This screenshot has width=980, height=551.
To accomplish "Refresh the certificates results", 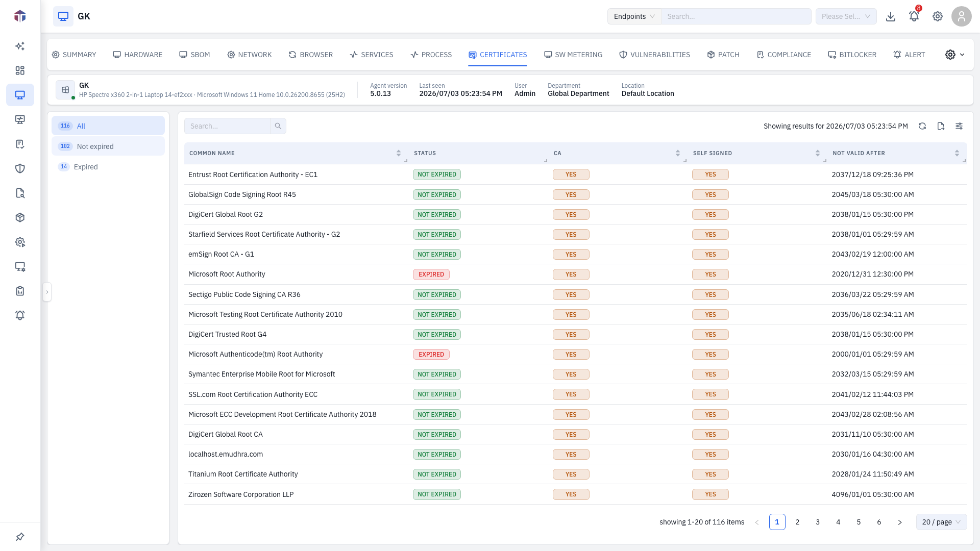I will pyautogui.click(x=922, y=126).
